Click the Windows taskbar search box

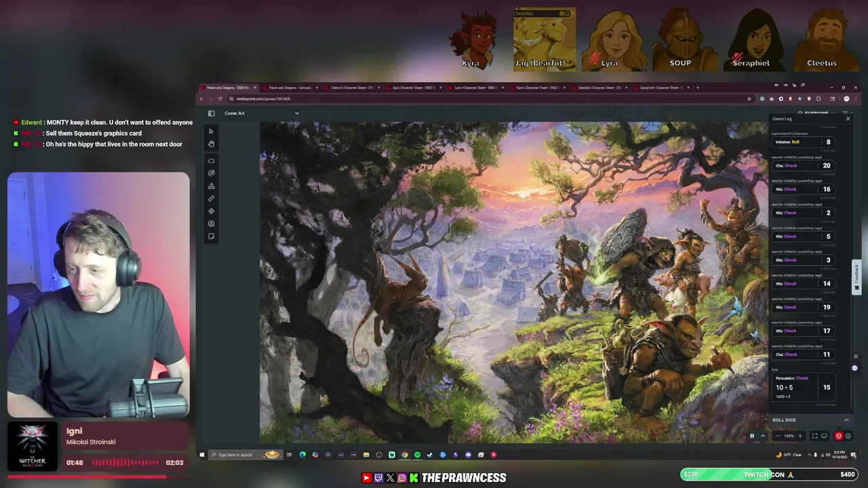pyautogui.click(x=244, y=455)
